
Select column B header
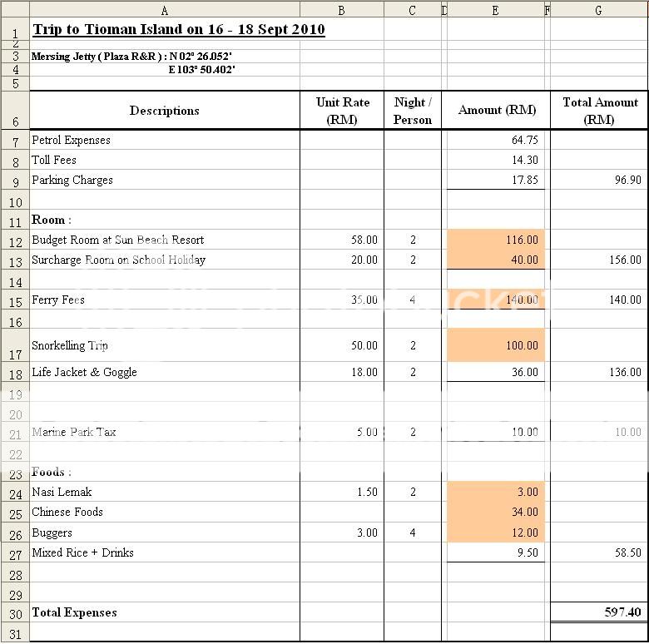[x=341, y=10]
